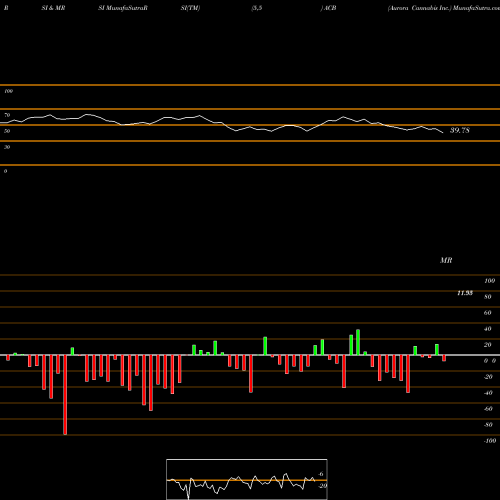Click the MRSI value 11.98 label
Viewport: 500px width, 500px height.
pos(465,293)
